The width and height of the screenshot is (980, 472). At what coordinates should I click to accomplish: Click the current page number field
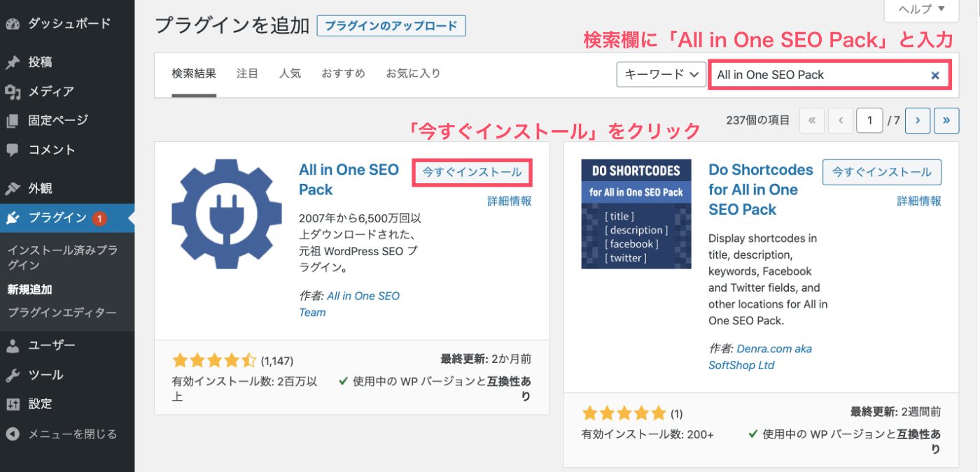(869, 120)
